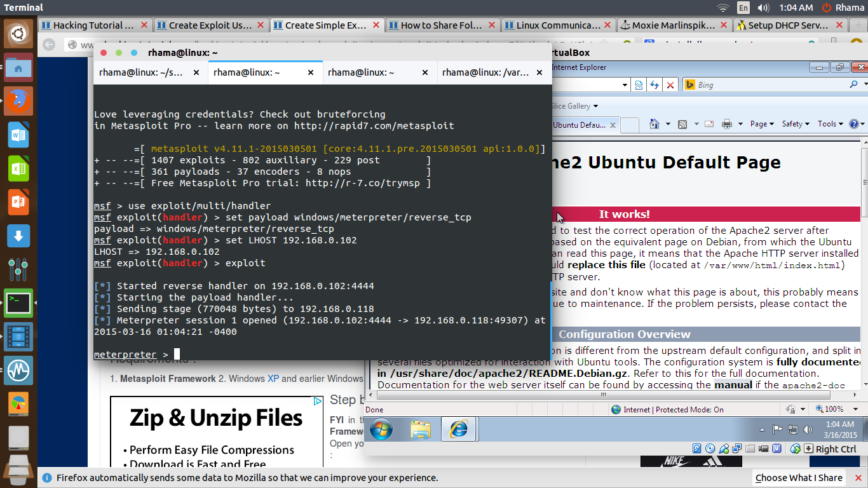Click the 'manual' link on Apache page
Viewport: 868px width, 488px height.
coord(733,384)
